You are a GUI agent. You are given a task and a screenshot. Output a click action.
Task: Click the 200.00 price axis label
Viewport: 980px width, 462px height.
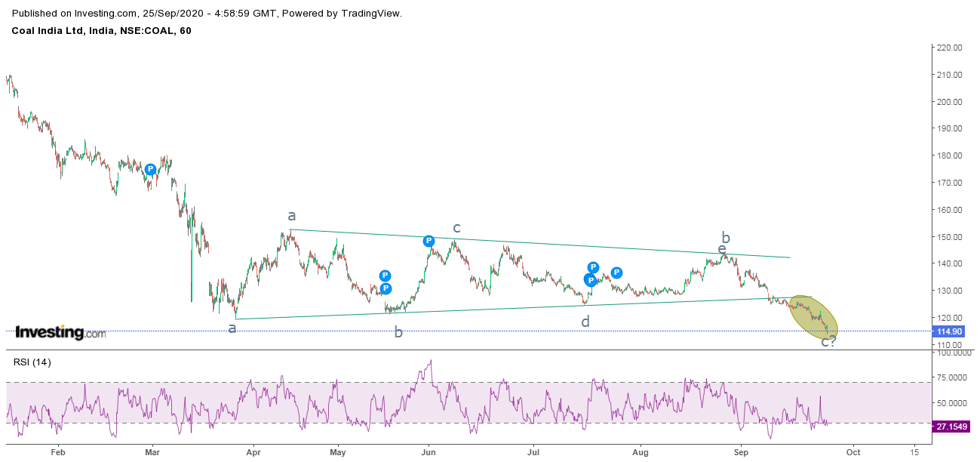(950, 101)
